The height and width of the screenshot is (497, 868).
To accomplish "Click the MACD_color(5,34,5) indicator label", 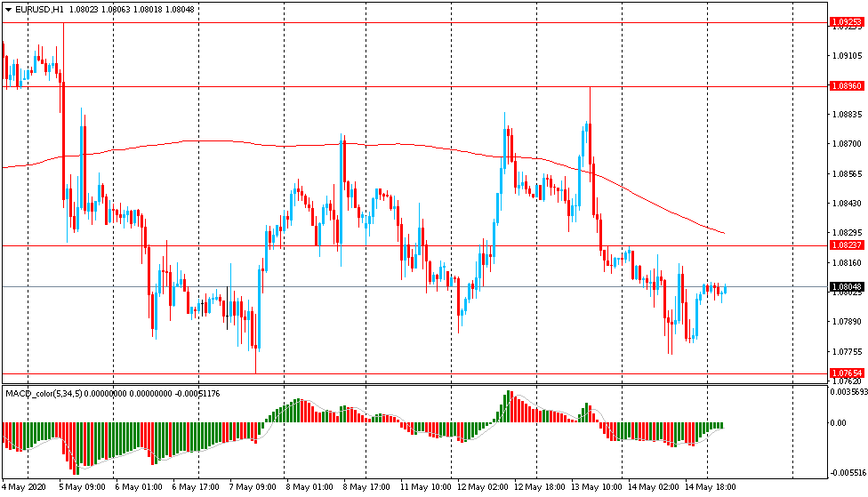I will click(x=42, y=393).
